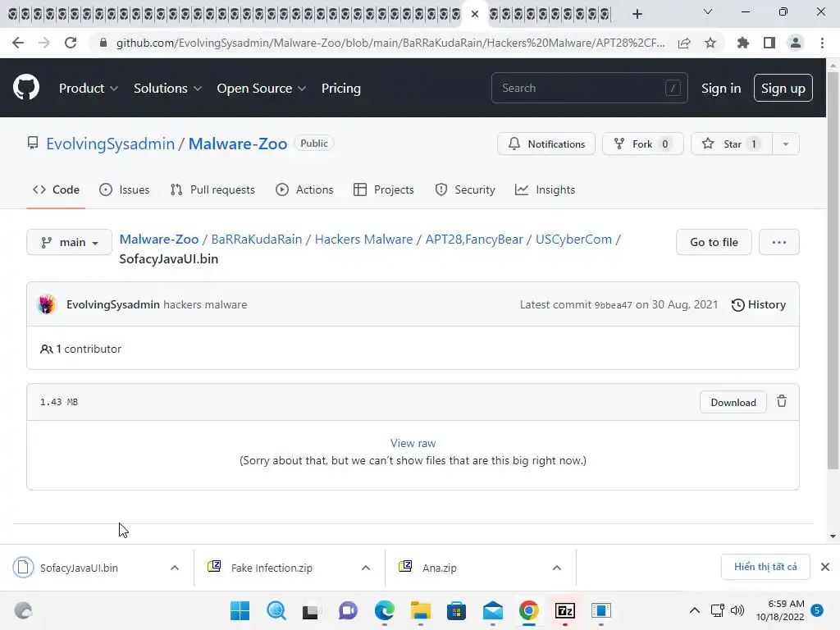Focus the GitHub Search field
The image size is (840, 630).
click(589, 88)
